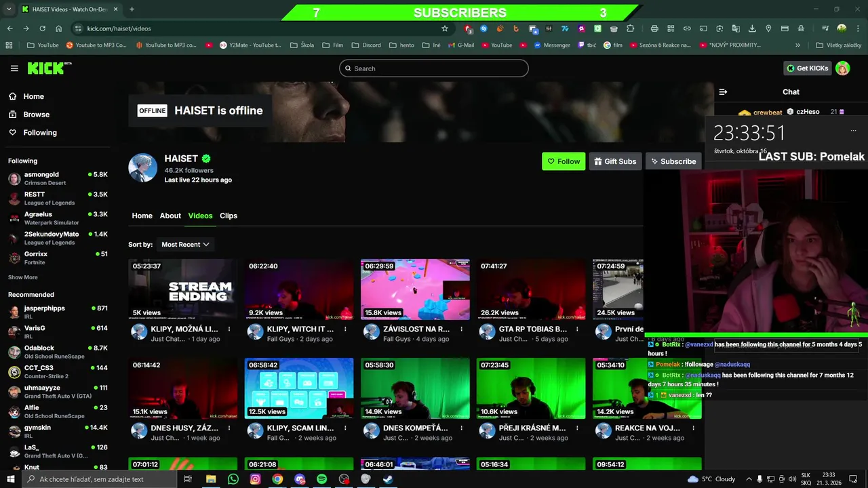This screenshot has width=868, height=488.
Task: Show hidden bookmarks with double chevron
Action: pos(798,45)
